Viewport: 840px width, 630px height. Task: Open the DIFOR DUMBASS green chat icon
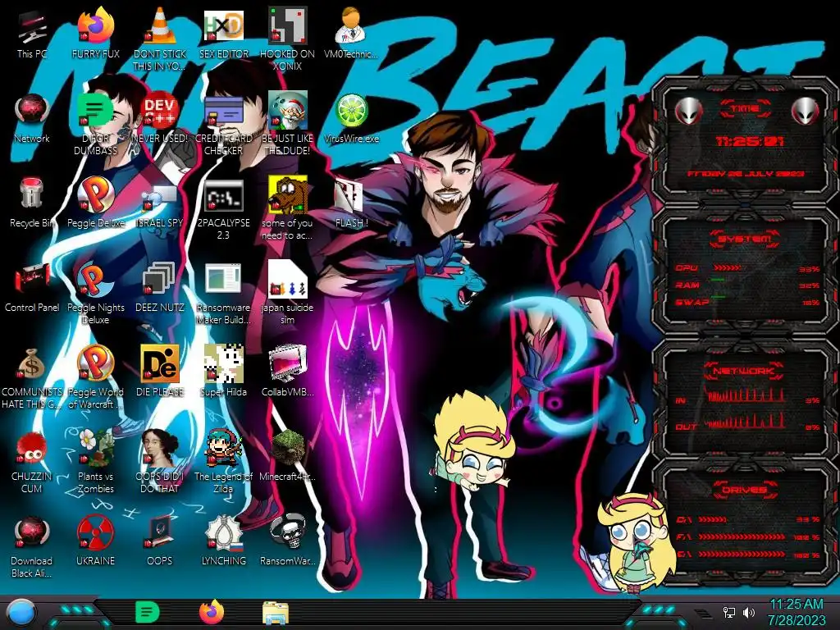(95, 125)
